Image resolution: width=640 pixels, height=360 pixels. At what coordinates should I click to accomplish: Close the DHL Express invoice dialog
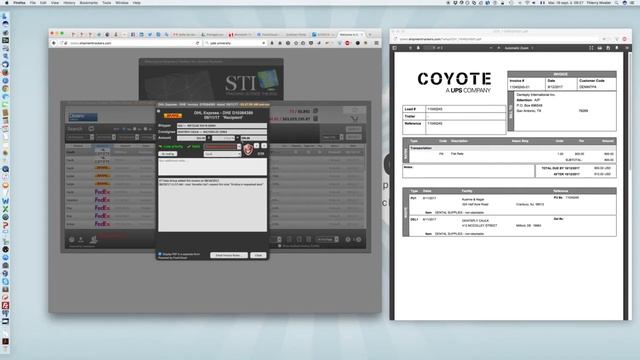point(258,255)
